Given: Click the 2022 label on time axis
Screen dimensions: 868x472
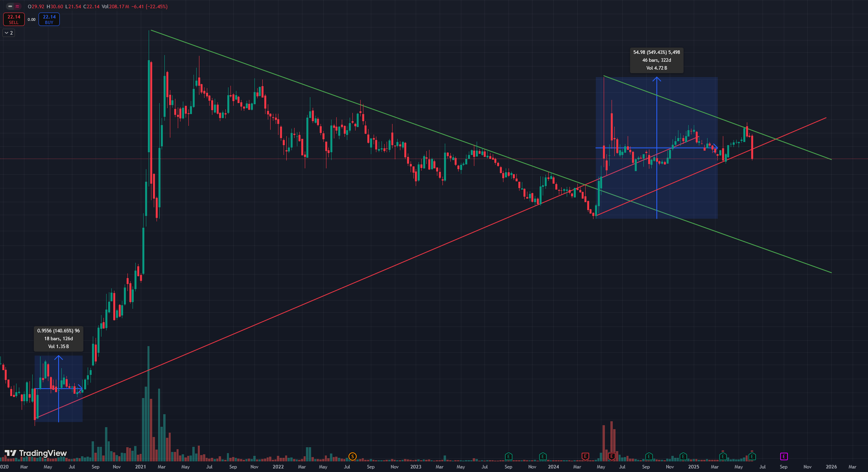Looking at the screenshot, I should (278, 467).
